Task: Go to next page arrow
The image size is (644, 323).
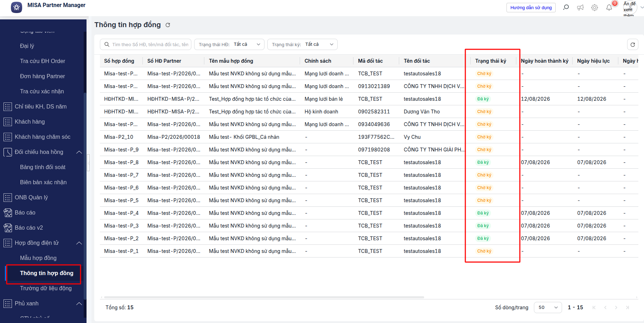Action: click(x=616, y=308)
